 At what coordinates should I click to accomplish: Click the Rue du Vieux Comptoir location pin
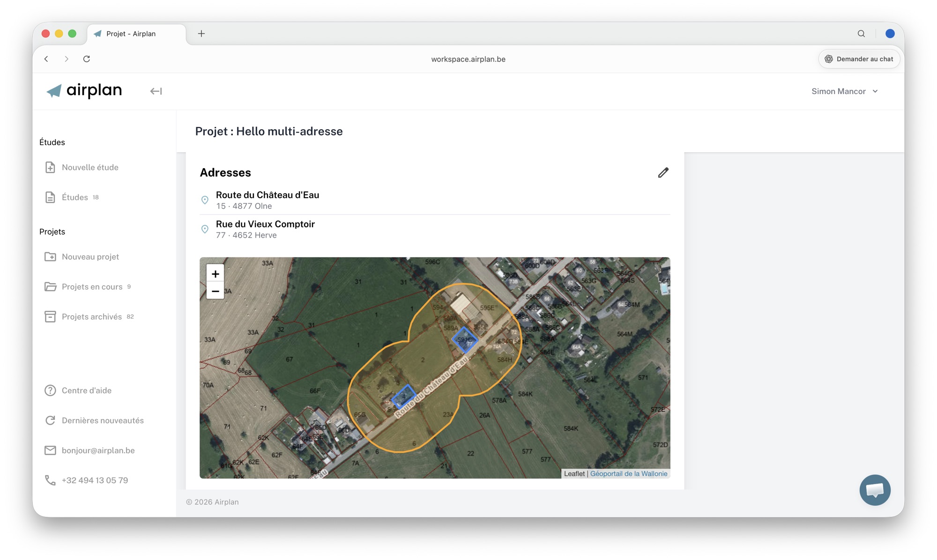(x=205, y=229)
